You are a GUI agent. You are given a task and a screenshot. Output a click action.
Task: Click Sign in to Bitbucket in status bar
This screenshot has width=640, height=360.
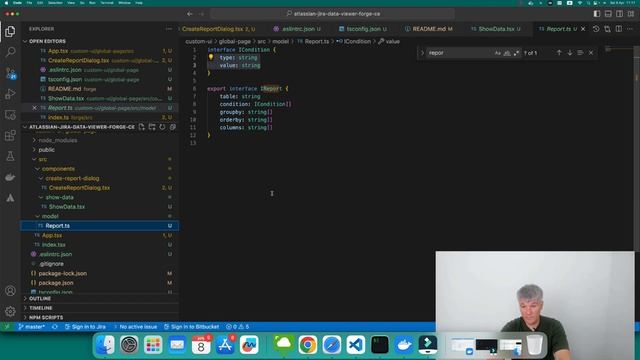(191, 327)
